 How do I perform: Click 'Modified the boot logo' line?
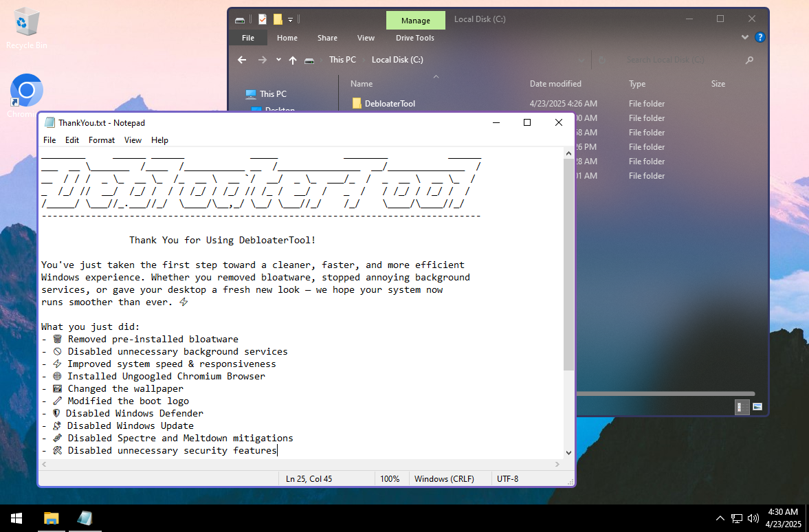pos(129,401)
